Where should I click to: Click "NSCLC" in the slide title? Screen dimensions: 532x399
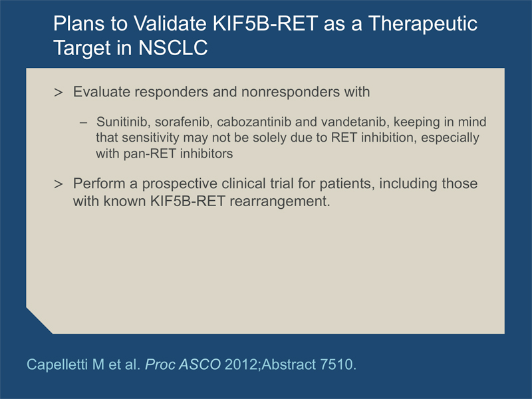(173, 47)
